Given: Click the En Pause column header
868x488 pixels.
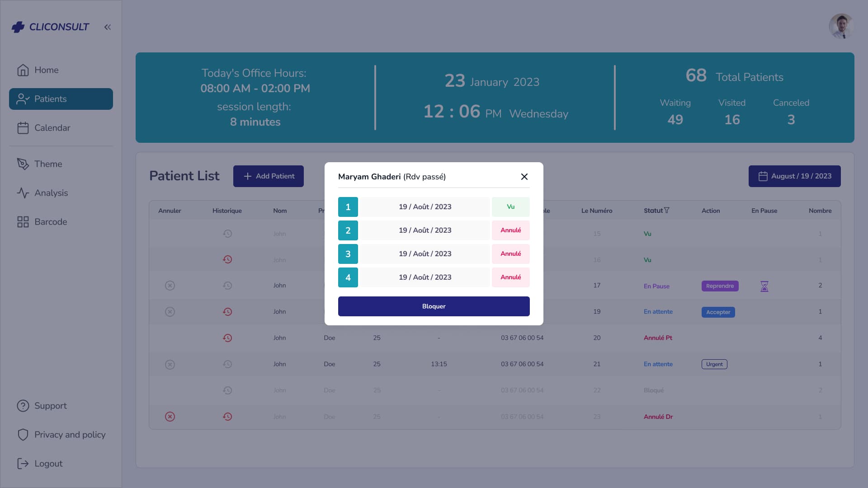Looking at the screenshot, I should point(764,211).
